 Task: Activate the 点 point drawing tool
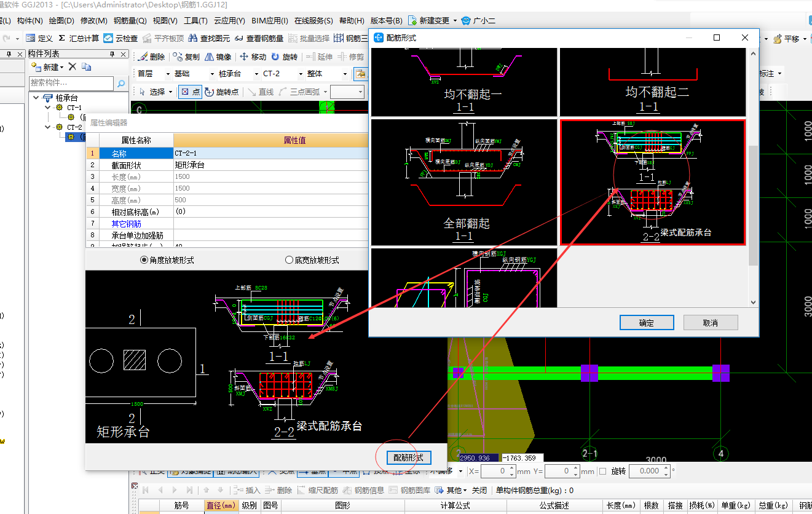(x=190, y=92)
